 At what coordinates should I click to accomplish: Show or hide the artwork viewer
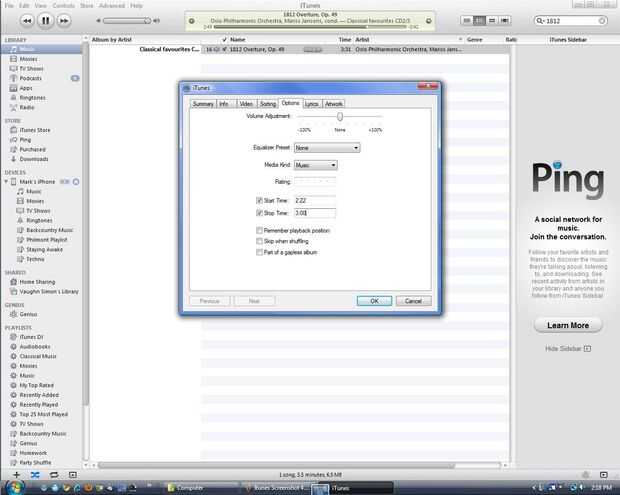click(x=73, y=474)
